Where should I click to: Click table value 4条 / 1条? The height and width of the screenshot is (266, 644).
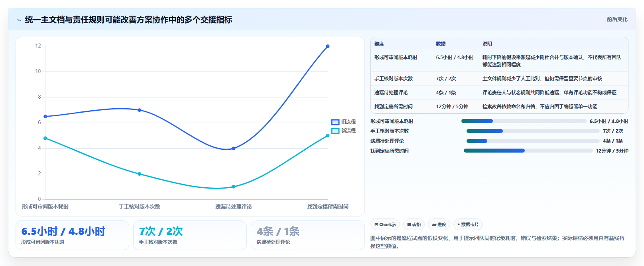446,93
